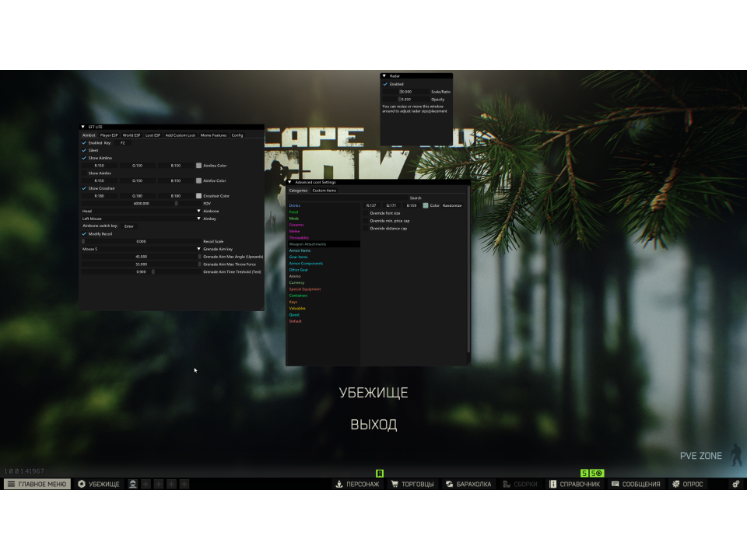
Task: Enable Override font size checkbox
Action: (366, 213)
